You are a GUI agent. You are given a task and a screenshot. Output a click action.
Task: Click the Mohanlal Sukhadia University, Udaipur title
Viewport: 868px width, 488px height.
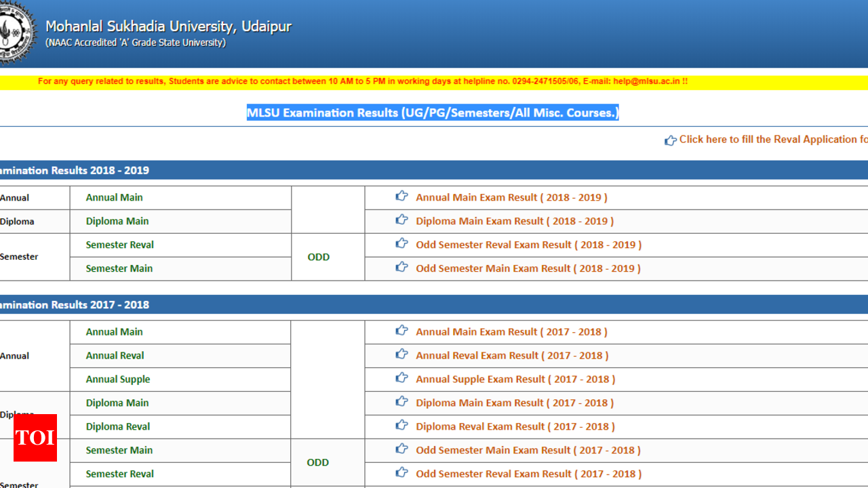tap(168, 27)
